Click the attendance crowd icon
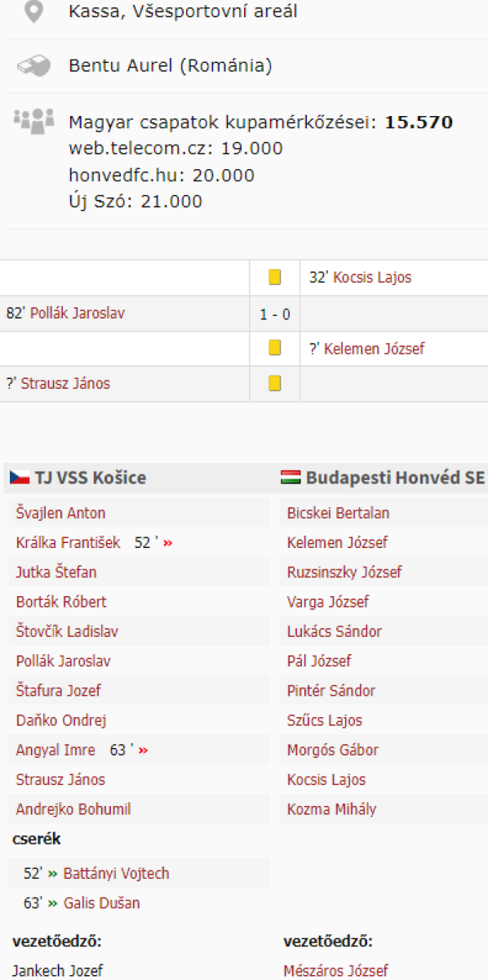 pyautogui.click(x=33, y=118)
